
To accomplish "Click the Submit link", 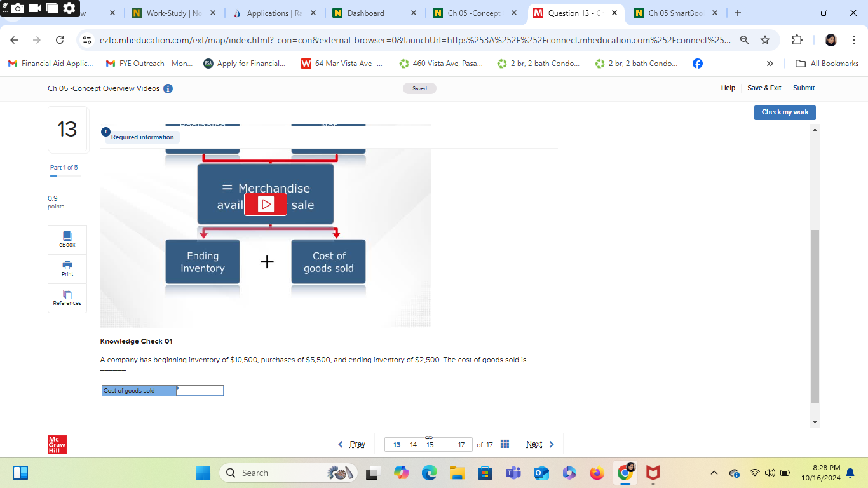I will pyautogui.click(x=804, y=88).
